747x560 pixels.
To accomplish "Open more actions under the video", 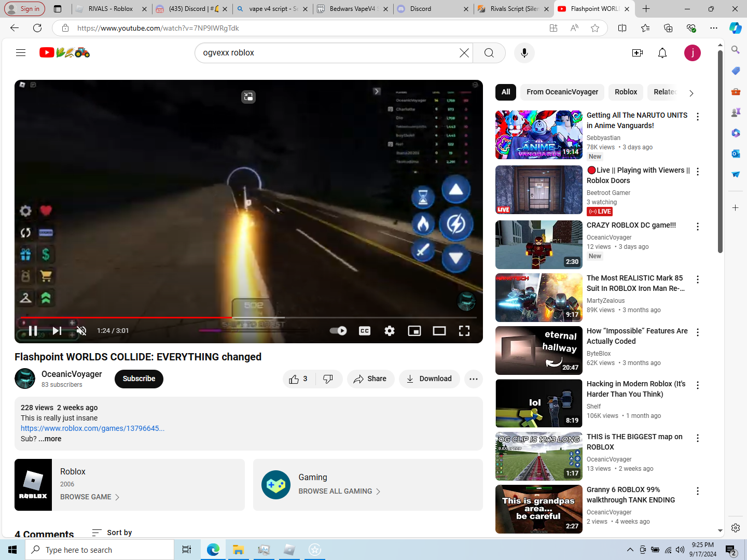I will [x=473, y=379].
